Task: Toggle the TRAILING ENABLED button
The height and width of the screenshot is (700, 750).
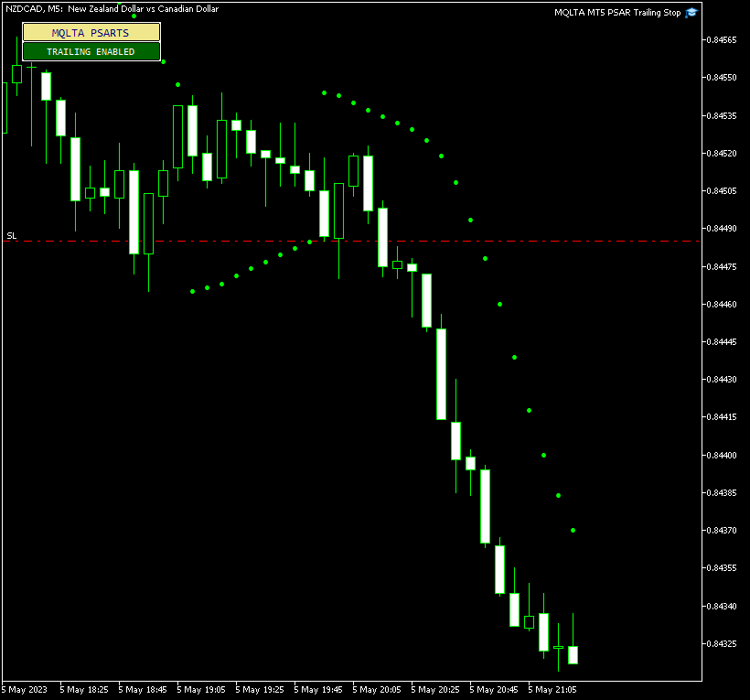Action: click(x=91, y=51)
